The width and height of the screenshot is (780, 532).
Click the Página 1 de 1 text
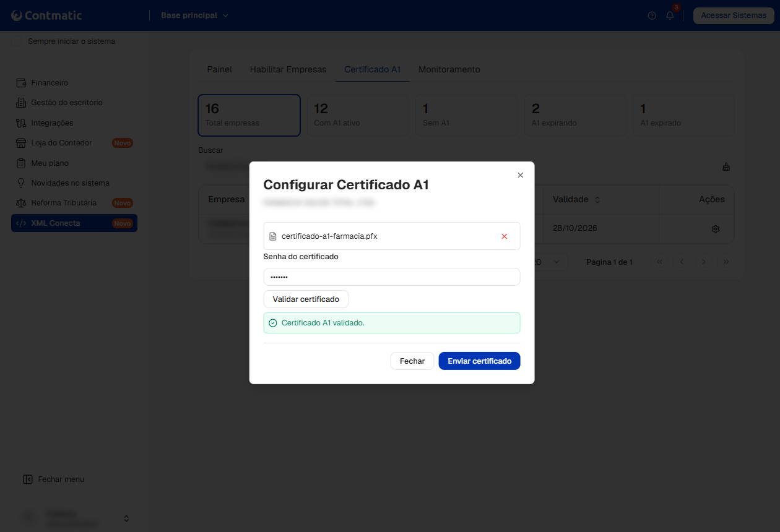coord(610,262)
